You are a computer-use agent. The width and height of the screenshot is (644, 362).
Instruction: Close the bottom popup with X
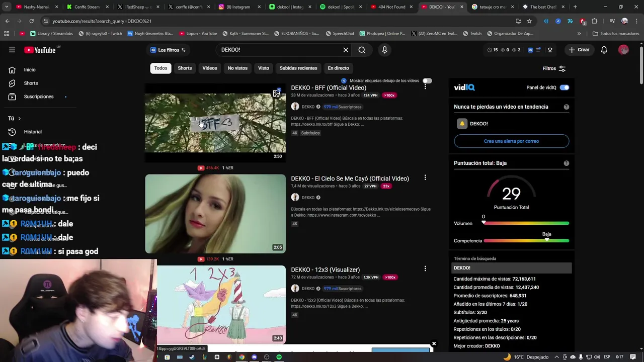(434, 344)
